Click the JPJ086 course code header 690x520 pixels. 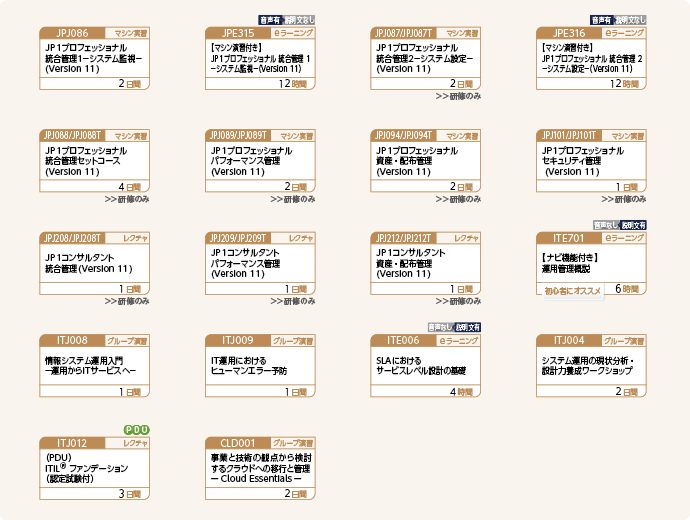click(72, 33)
